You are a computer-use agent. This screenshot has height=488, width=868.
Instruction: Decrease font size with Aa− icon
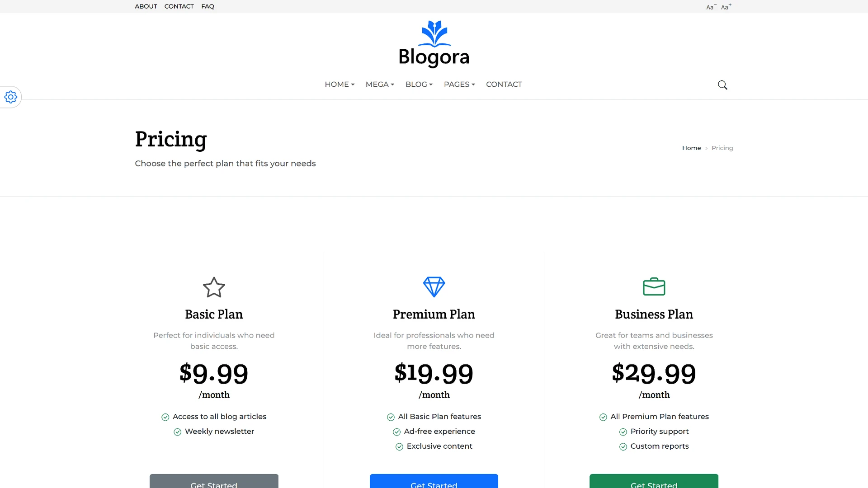tap(711, 7)
